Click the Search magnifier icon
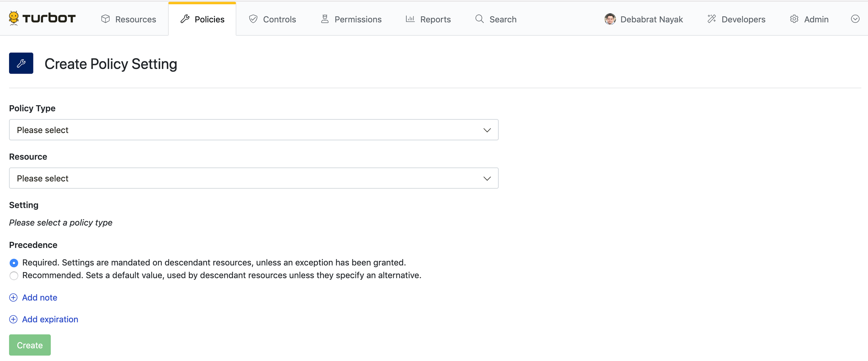 click(479, 19)
